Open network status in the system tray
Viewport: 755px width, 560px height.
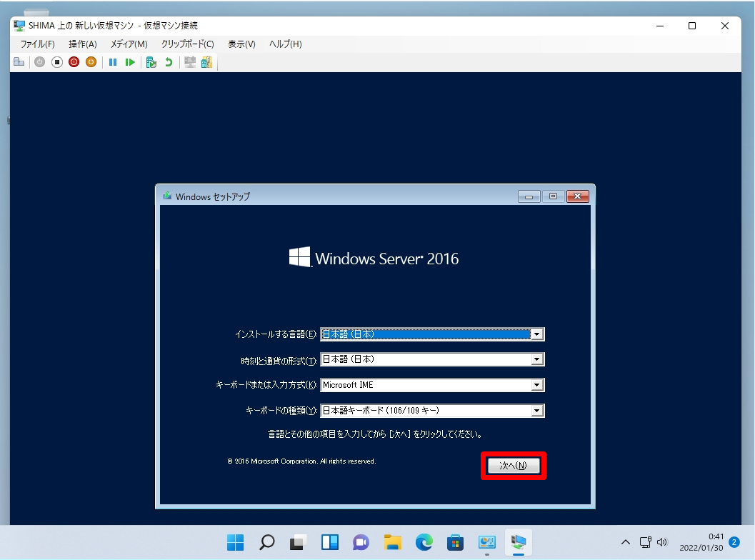coord(645,543)
